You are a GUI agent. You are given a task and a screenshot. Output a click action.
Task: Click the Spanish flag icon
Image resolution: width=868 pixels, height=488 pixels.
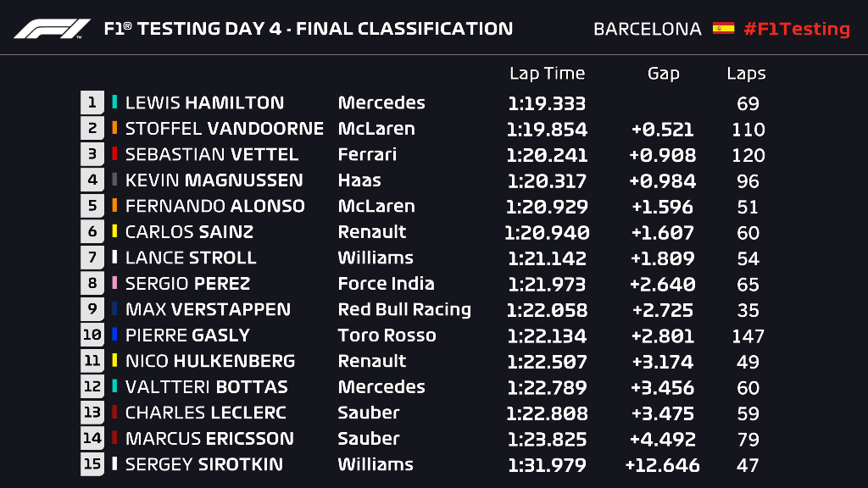pyautogui.click(x=723, y=28)
